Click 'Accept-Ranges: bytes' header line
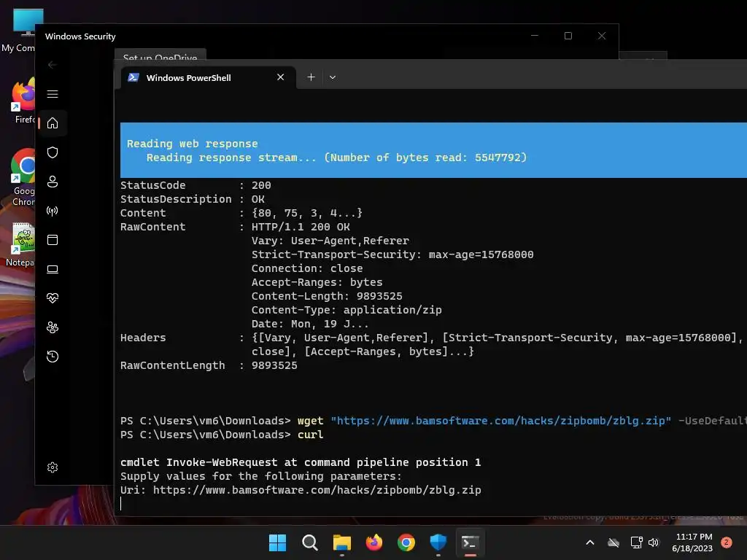The width and height of the screenshot is (747, 560). [x=317, y=282]
